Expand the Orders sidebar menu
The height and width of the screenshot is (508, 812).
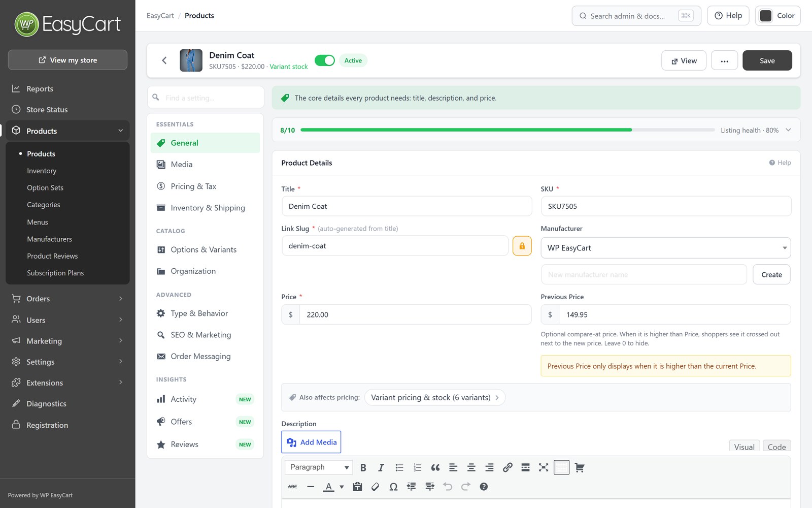(121, 299)
